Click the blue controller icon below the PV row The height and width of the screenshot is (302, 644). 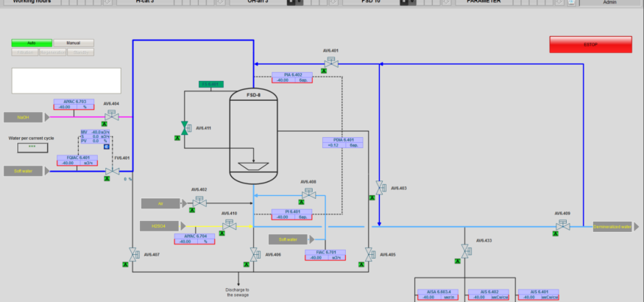[106, 147]
